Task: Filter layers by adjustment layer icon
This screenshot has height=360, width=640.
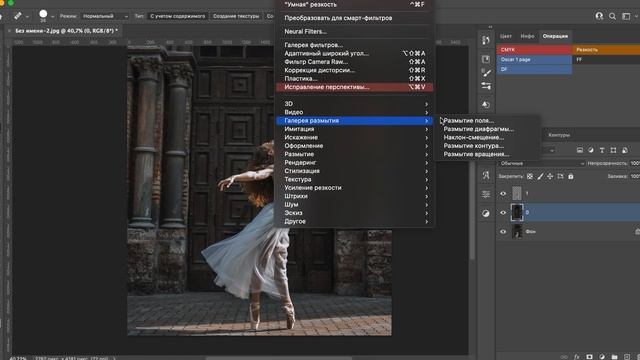Action: point(591,150)
